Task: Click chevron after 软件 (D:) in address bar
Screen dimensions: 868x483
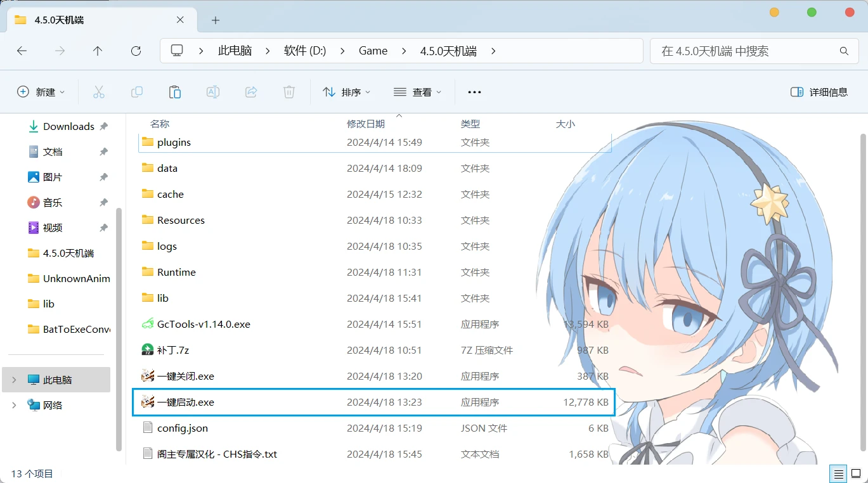Action: (x=342, y=51)
